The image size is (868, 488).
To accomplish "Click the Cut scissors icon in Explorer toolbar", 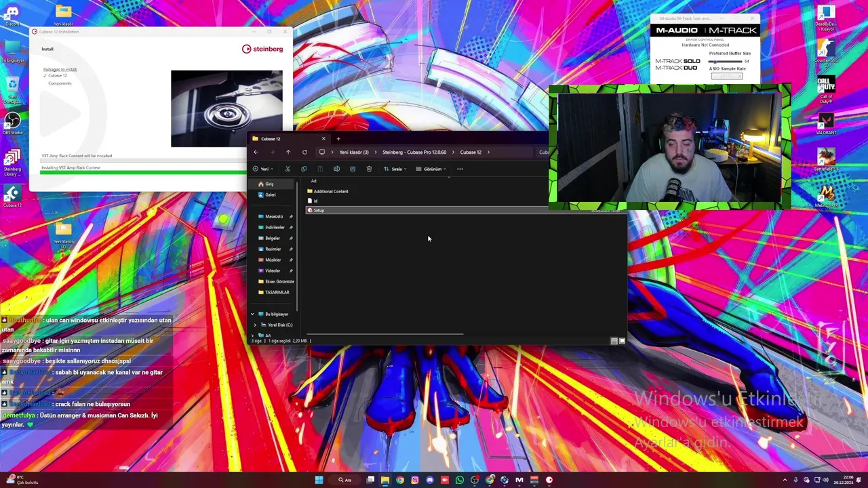I will pyautogui.click(x=288, y=169).
